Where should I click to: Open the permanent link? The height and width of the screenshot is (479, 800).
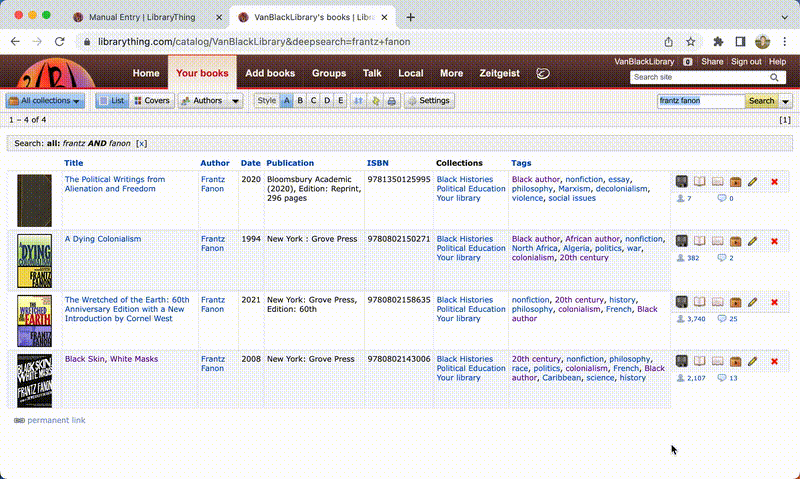pos(56,420)
